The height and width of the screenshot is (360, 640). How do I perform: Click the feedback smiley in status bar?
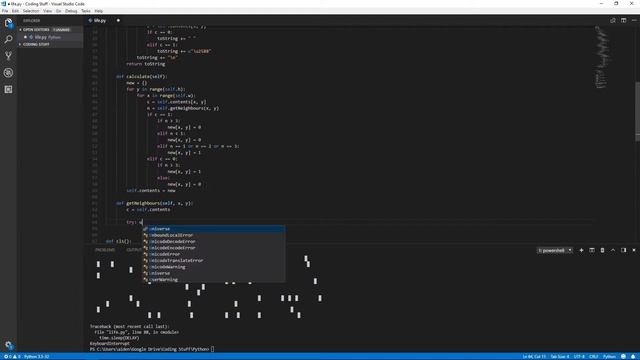[623, 356]
